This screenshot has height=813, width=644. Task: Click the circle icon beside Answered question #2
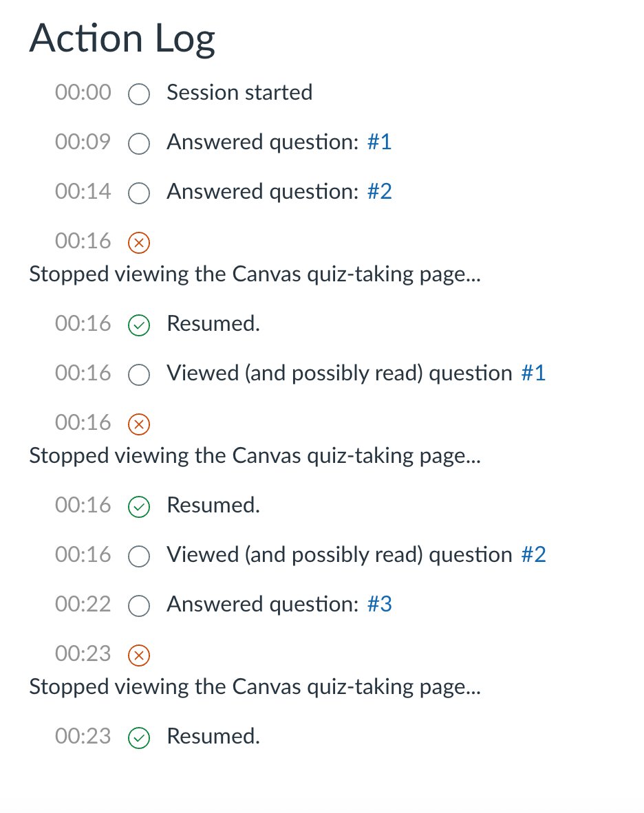pos(139,193)
